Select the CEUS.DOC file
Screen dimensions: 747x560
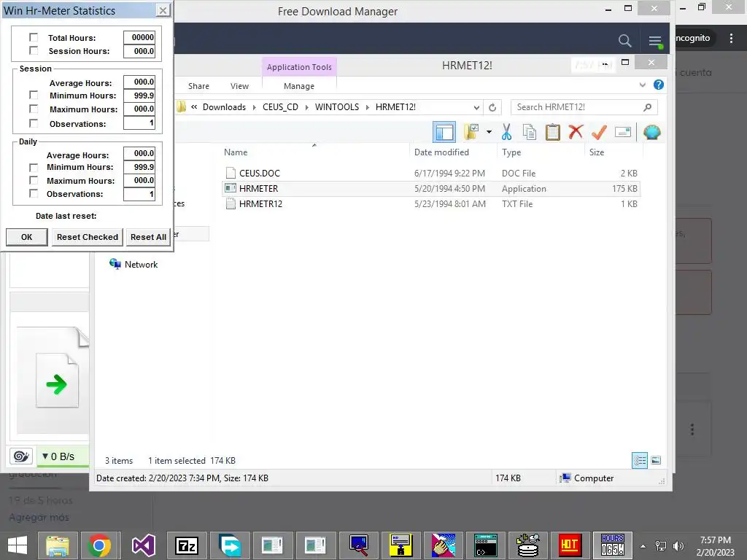pyautogui.click(x=430, y=174)
